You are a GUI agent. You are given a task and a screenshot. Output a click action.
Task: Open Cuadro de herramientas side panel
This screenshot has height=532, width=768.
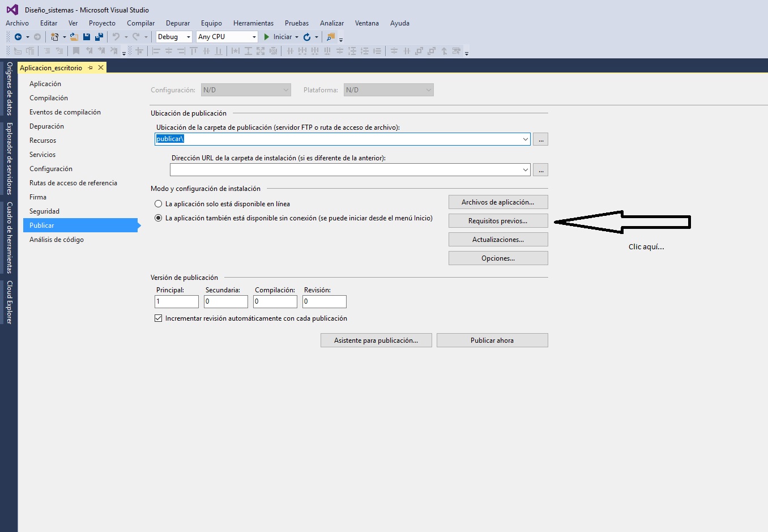[x=9, y=237]
